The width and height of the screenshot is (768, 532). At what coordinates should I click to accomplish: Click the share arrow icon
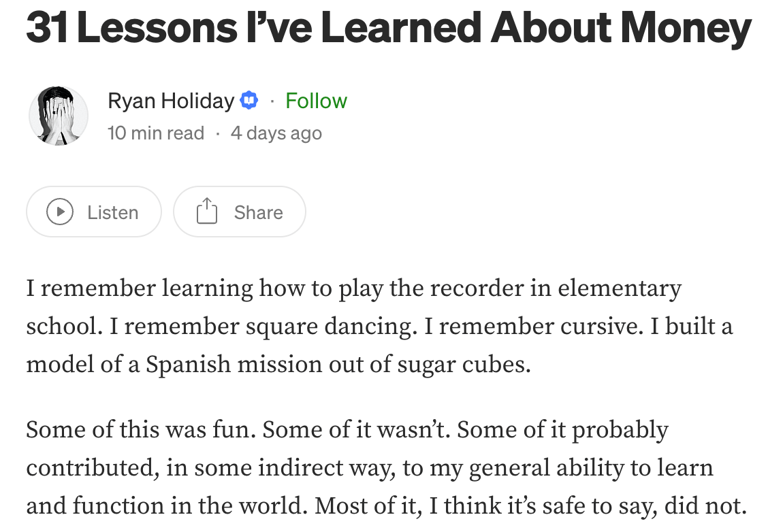[206, 212]
